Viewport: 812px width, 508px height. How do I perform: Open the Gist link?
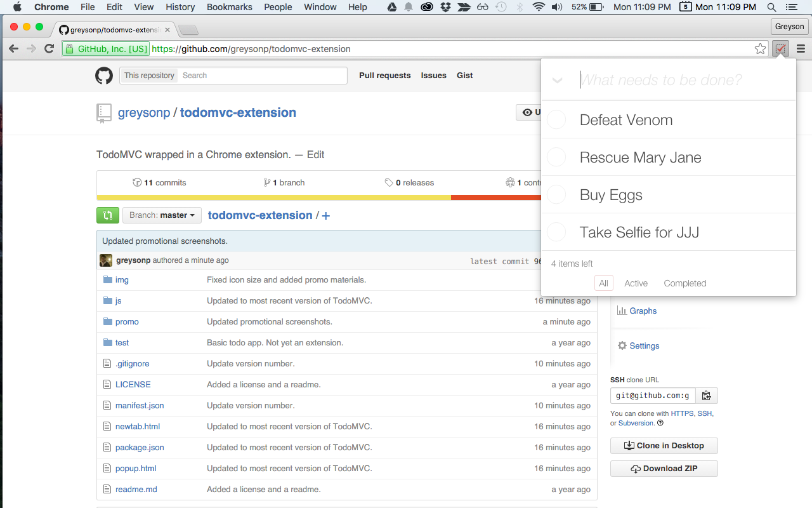coord(464,76)
